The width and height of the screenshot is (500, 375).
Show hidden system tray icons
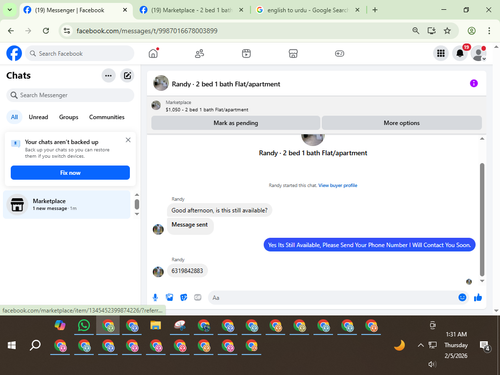[x=421, y=345]
